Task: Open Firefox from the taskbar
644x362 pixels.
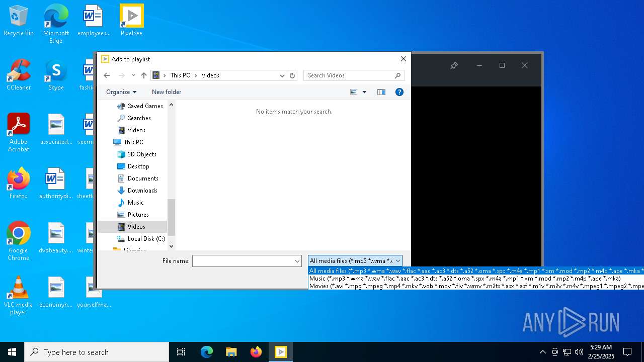Action: 256,352
